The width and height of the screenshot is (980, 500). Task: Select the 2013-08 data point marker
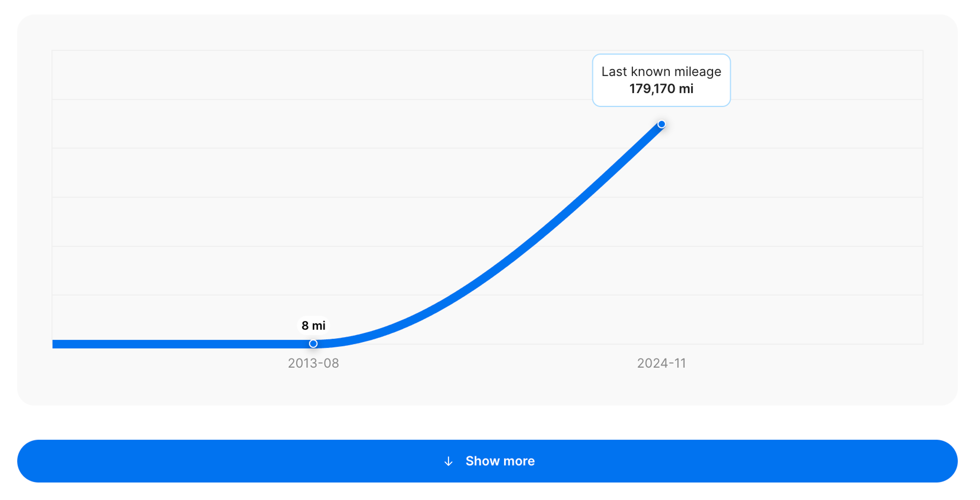(313, 344)
